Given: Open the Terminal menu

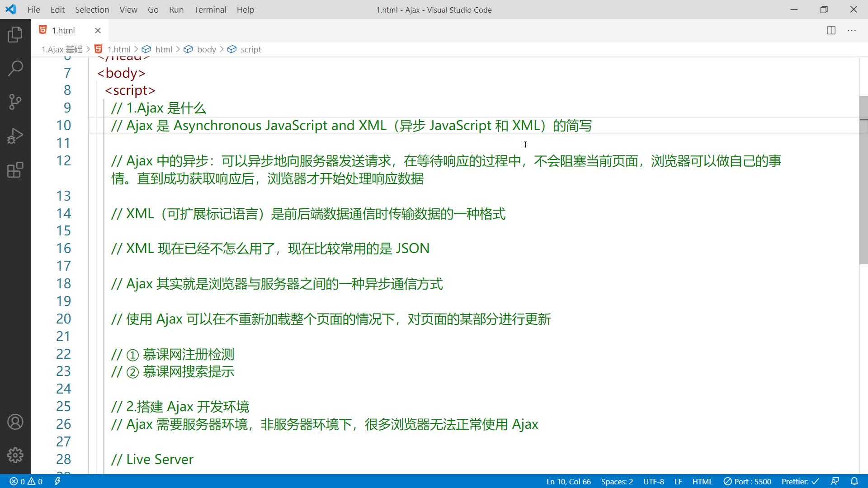Looking at the screenshot, I should click(210, 9).
